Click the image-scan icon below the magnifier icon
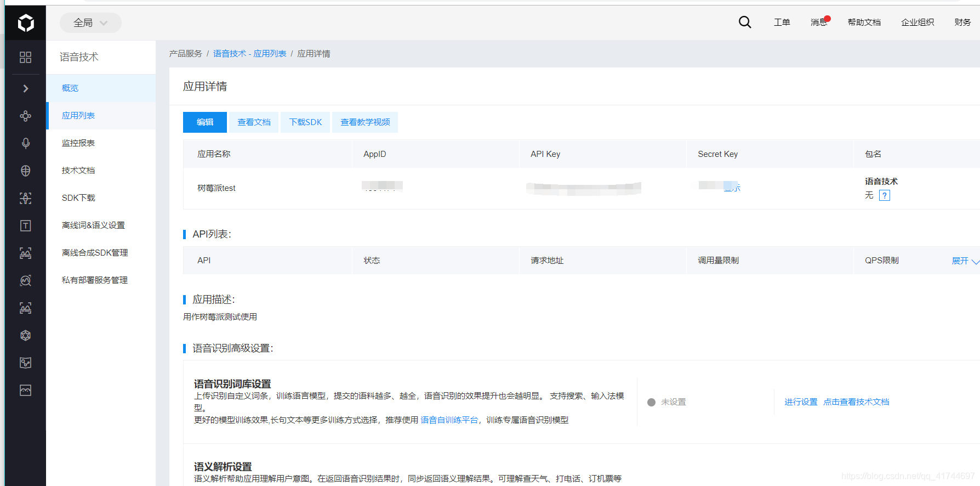 25,308
